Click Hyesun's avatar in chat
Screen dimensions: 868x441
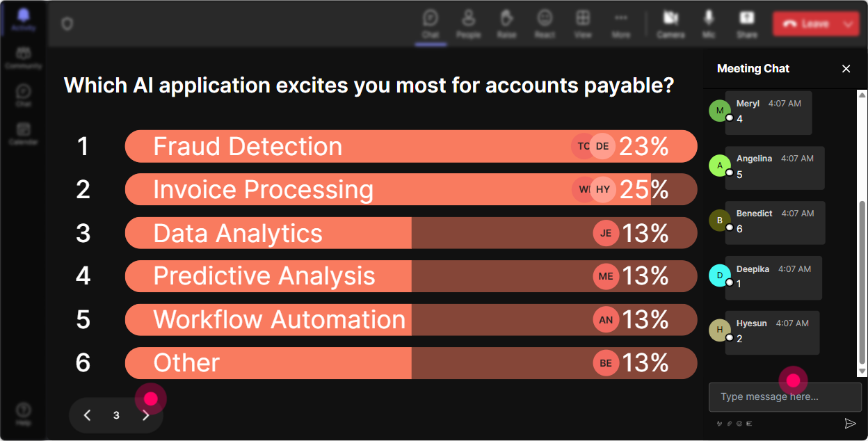720,330
